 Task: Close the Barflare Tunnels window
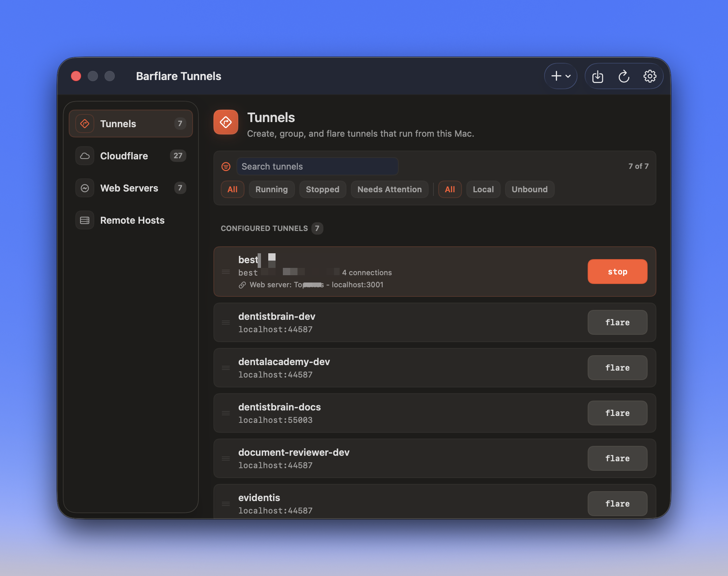(76, 76)
